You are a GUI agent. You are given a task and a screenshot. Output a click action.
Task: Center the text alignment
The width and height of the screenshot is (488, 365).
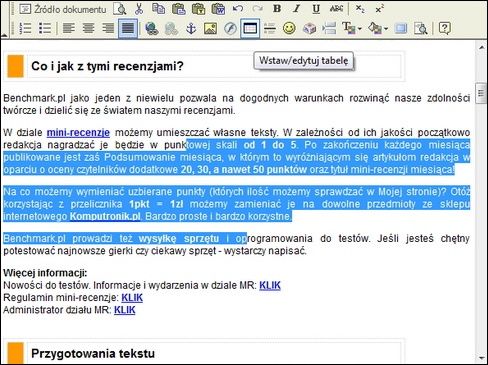click(88, 28)
